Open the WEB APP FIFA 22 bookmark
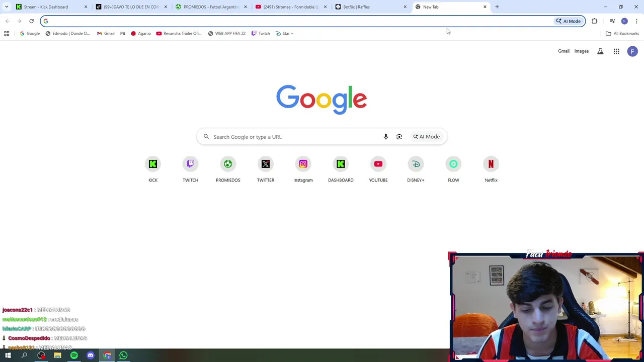The image size is (644, 362). pos(227,34)
